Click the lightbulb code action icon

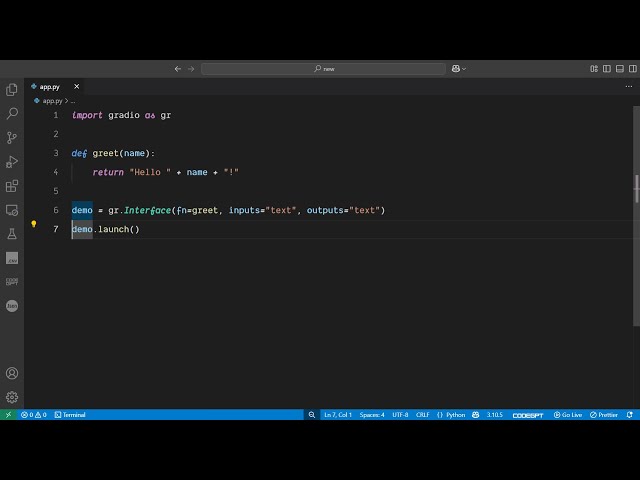(x=34, y=224)
